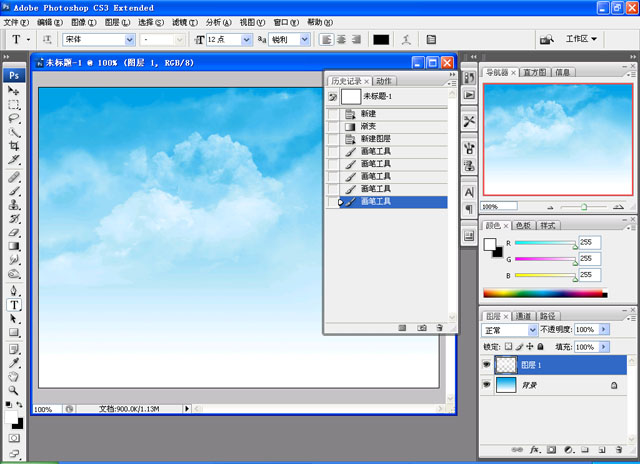This screenshot has width=640, height=464.
Task: Select the Brush tool in toolbox
Action: click(13, 191)
